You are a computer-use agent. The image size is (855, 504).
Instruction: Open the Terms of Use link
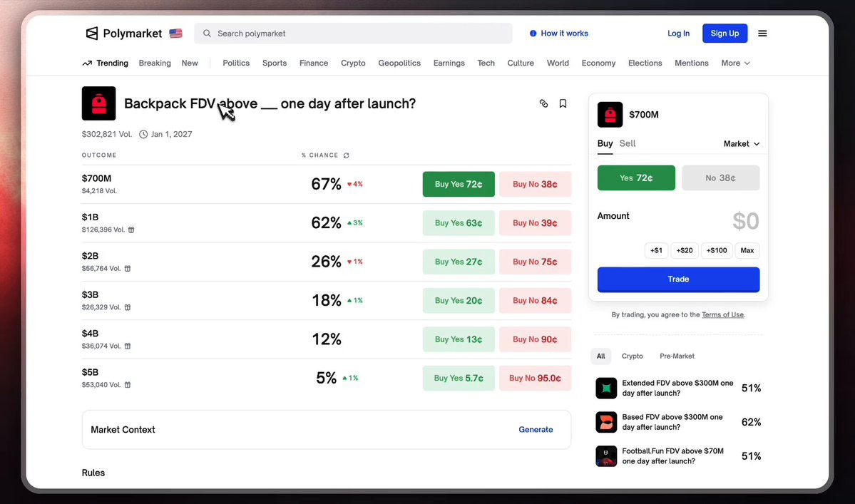click(722, 315)
